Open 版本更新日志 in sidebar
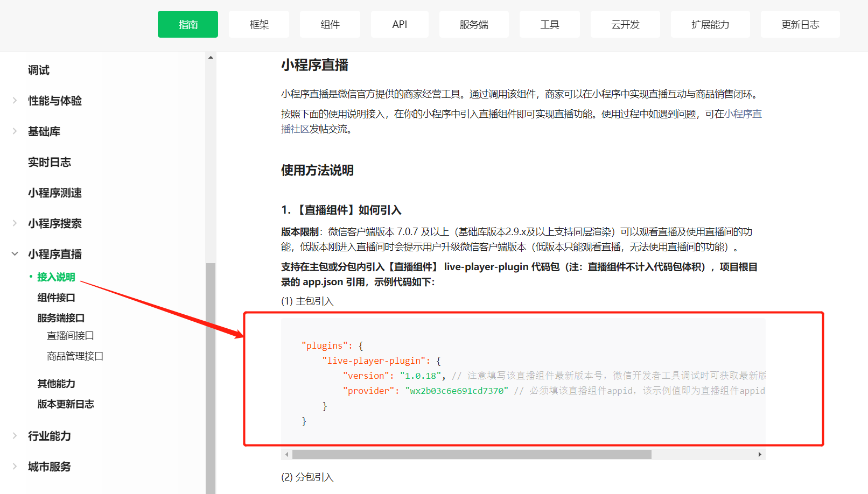 tap(66, 404)
